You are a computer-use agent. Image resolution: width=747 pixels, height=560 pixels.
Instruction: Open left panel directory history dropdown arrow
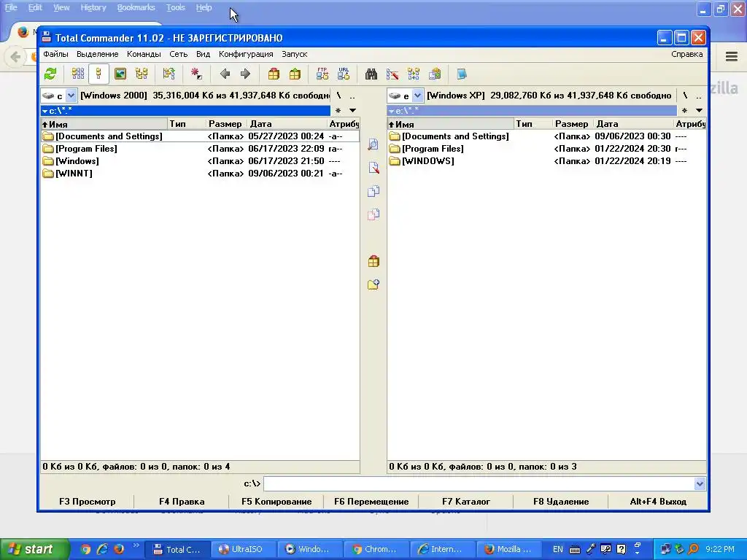(352, 111)
